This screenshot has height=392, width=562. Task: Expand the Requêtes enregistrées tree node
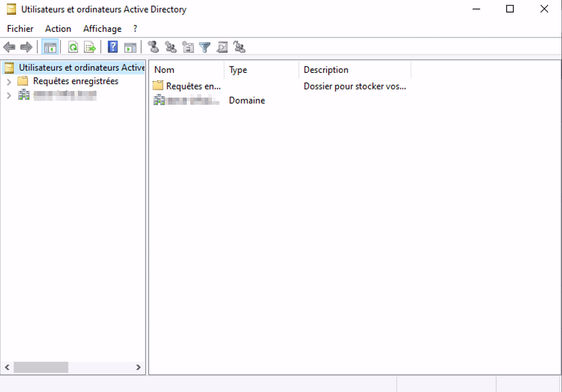pos(9,82)
